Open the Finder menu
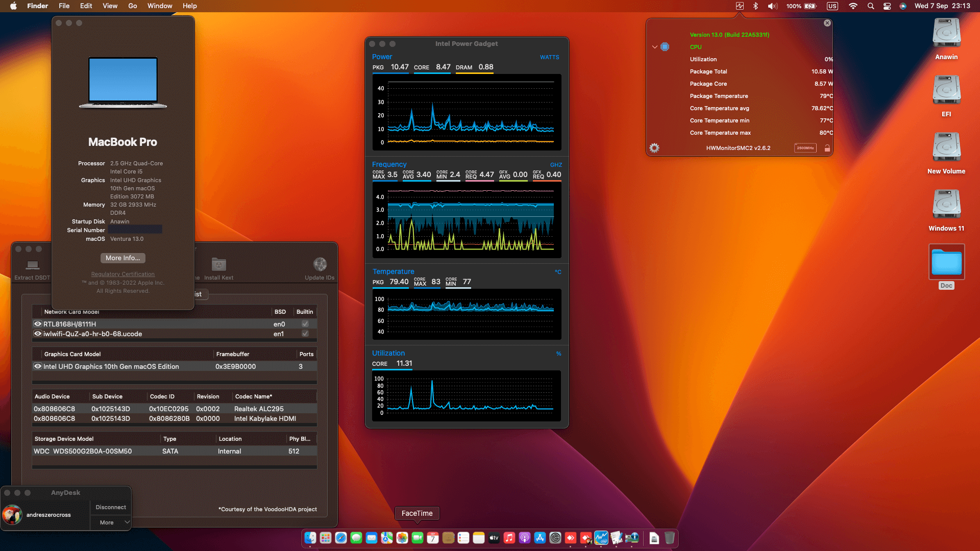Viewport: 980px width, 551px height. click(38, 6)
